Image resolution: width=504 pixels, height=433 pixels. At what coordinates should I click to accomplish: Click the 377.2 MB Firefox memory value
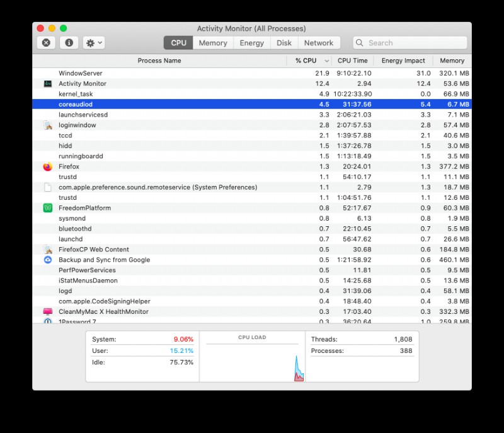pos(454,166)
